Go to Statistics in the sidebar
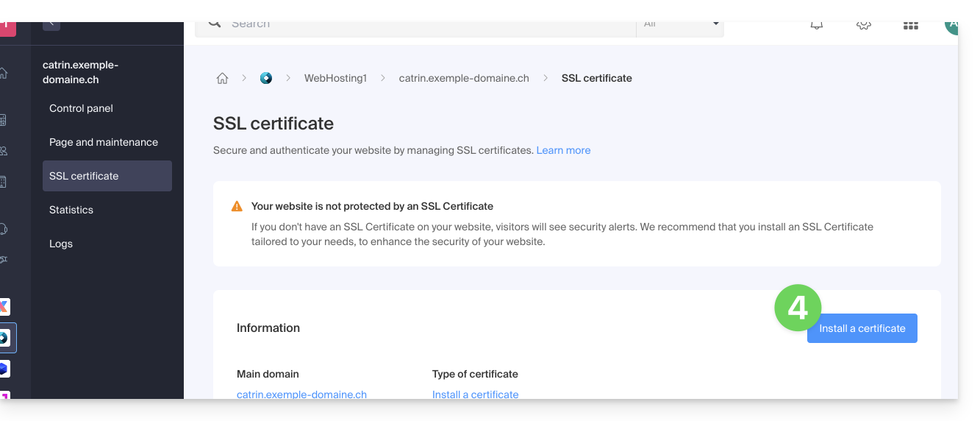The image size is (980, 421). click(71, 210)
